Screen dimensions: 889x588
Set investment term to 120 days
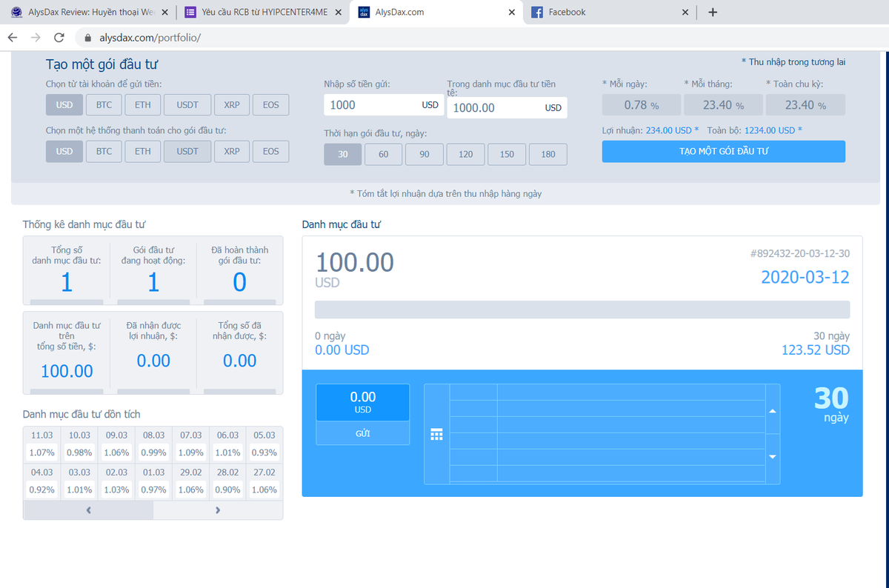(x=466, y=154)
